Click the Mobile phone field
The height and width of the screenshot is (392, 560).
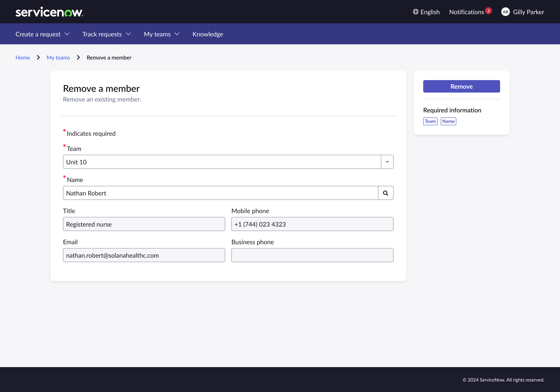[312, 224]
